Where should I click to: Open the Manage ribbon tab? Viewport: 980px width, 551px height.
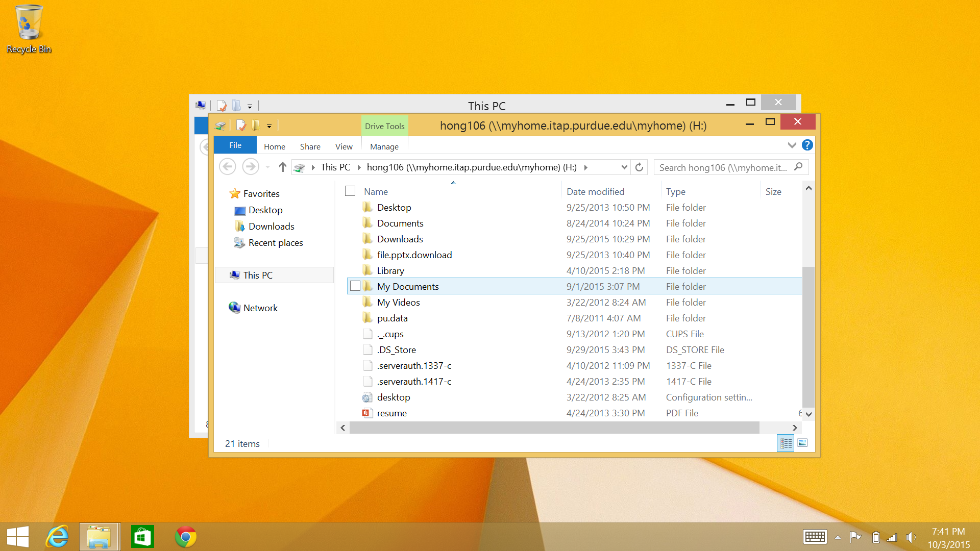[384, 146]
